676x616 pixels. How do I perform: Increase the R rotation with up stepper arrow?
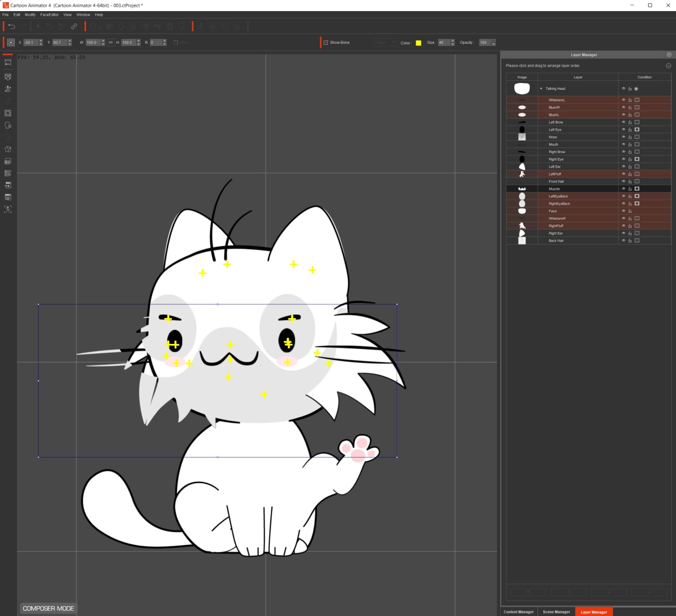165,41
